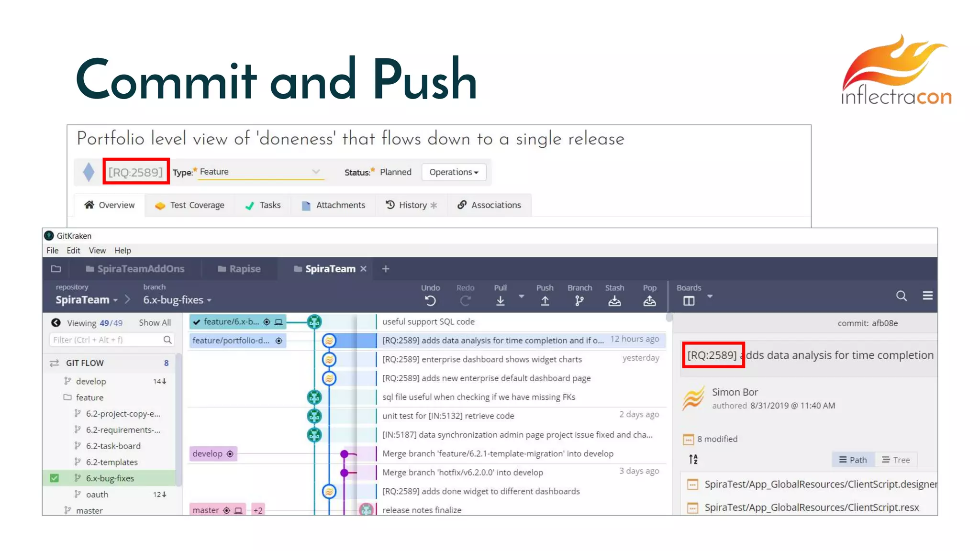The width and height of the screenshot is (980, 551).
Task: Click the Filter input field
Action: click(111, 340)
